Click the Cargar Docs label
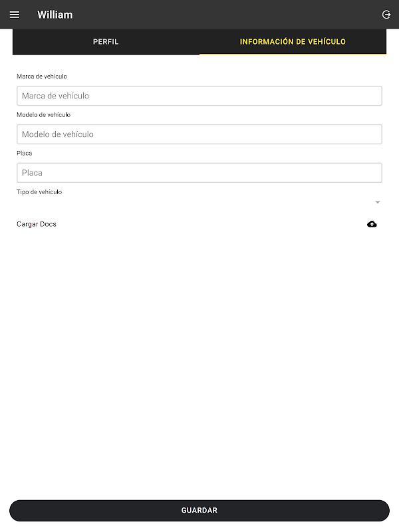 click(x=37, y=224)
